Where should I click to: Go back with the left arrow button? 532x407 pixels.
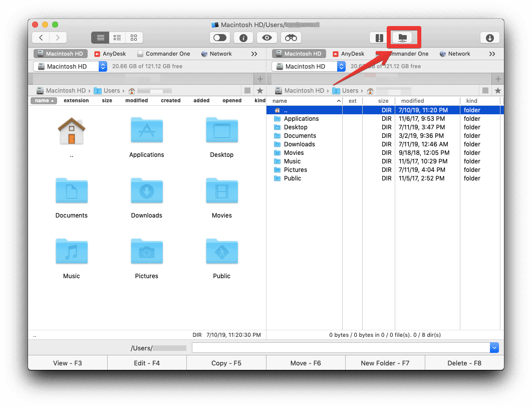[x=41, y=38]
